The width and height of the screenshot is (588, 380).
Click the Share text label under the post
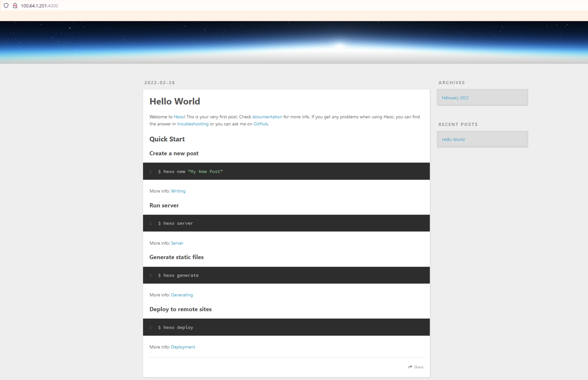coord(419,367)
